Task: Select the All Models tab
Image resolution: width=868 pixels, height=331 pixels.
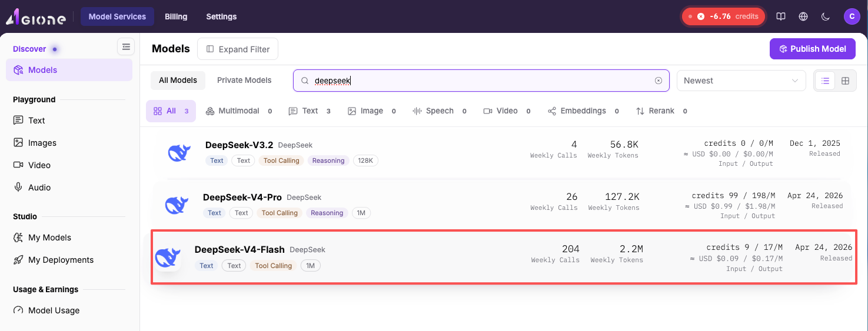Action: click(178, 81)
